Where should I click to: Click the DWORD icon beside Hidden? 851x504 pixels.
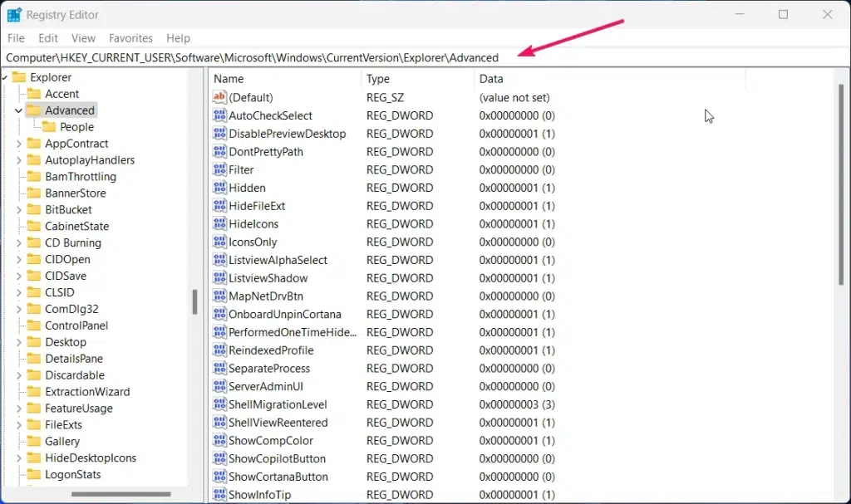click(x=219, y=187)
